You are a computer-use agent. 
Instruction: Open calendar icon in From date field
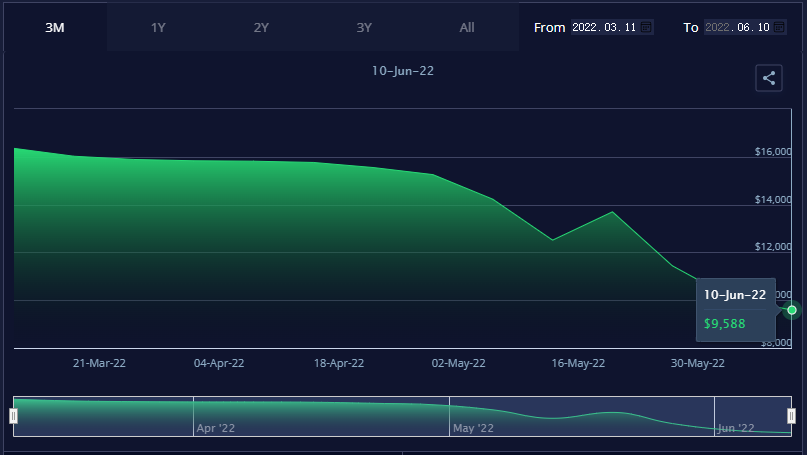pos(647,27)
